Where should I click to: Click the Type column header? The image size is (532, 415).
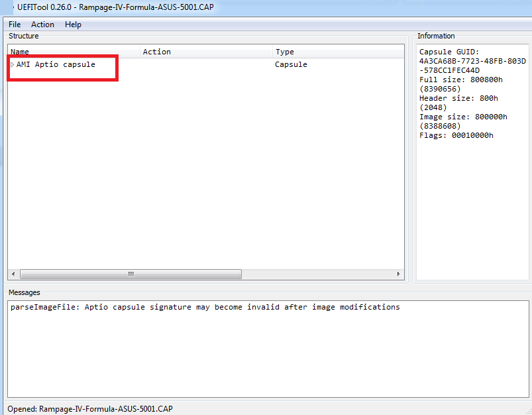click(x=339, y=52)
